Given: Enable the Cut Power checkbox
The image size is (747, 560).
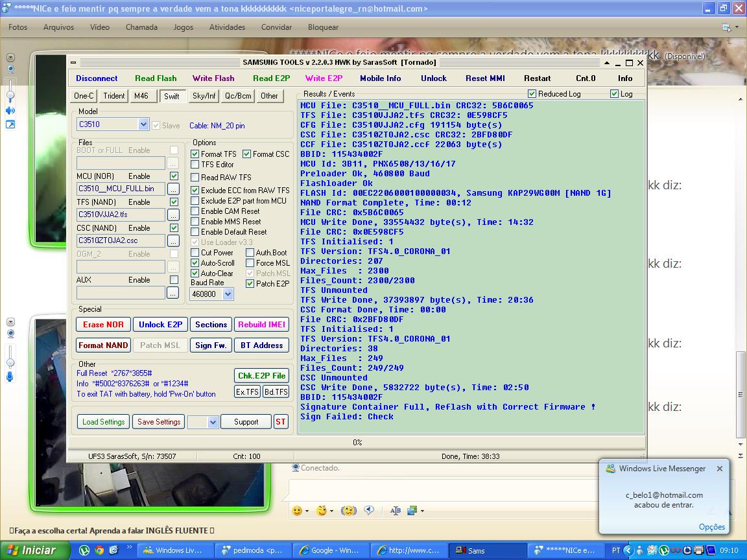Looking at the screenshot, I should click(195, 253).
